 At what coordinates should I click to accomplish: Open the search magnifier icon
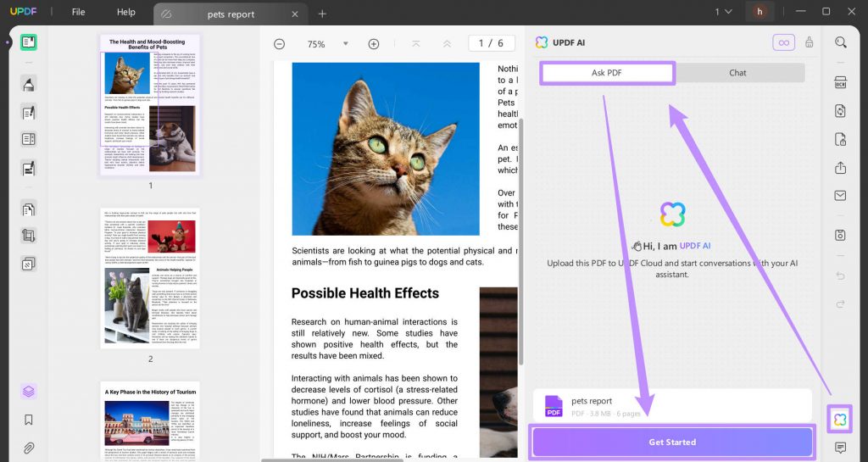[840, 42]
